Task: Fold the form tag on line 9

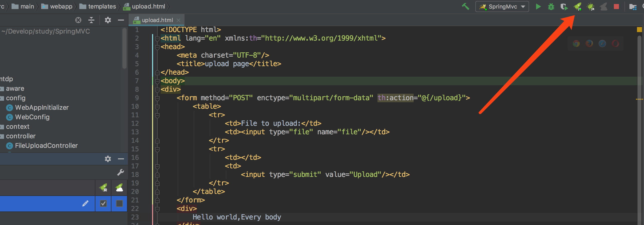Action: (157, 98)
